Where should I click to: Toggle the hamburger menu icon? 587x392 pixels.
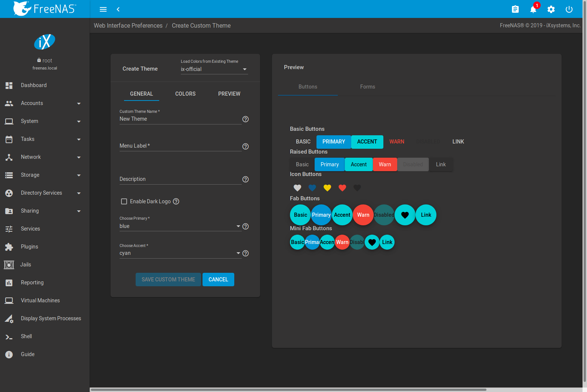(103, 9)
